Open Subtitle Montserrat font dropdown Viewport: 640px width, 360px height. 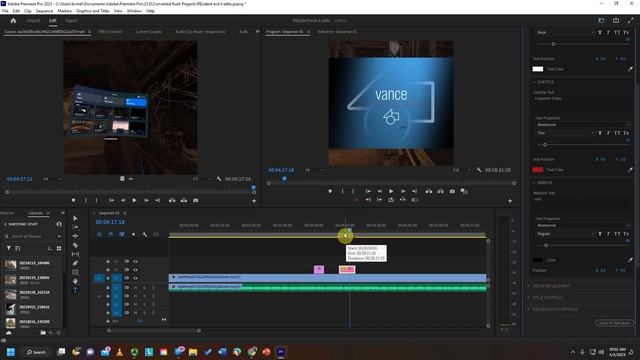(583, 124)
